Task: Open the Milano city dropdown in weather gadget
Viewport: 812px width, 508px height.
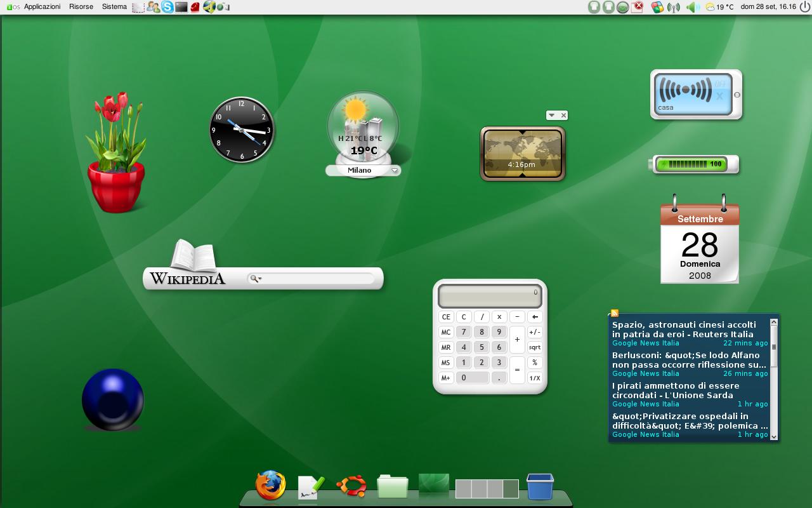Action: tap(395, 170)
